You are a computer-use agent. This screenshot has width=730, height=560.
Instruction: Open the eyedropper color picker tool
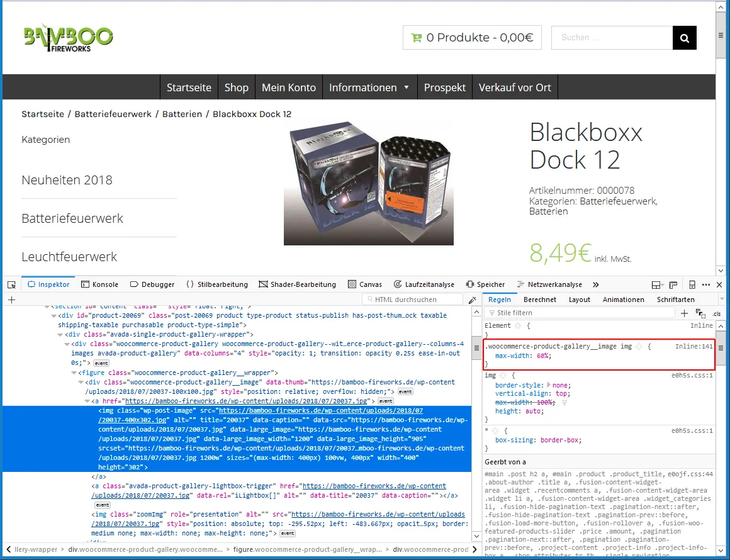pyautogui.click(x=472, y=300)
